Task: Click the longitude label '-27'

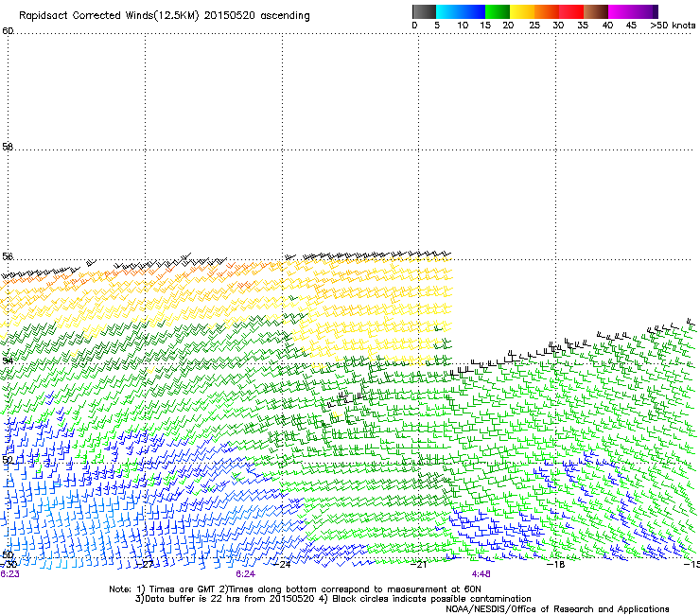Action: [145, 564]
